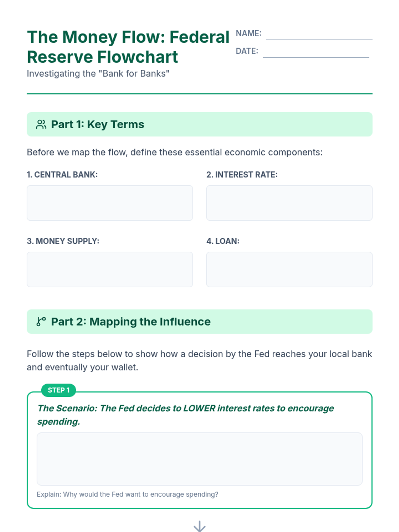The height and width of the screenshot is (532, 399).
Task: Click the 'Why would the Fed' hint text
Action: [127, 494]
